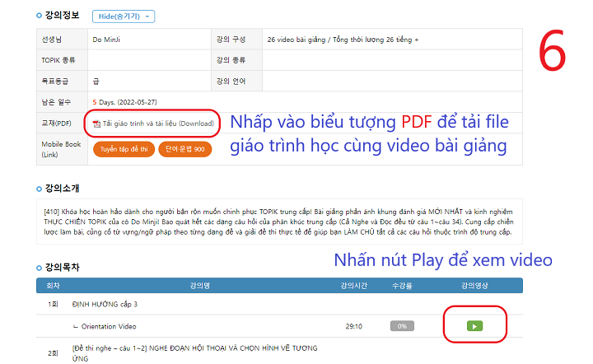The height and width of the screenshot is (364, 593).
Task: Open the Tuyển tập đề thi mobile book
Action: [124, 149]
